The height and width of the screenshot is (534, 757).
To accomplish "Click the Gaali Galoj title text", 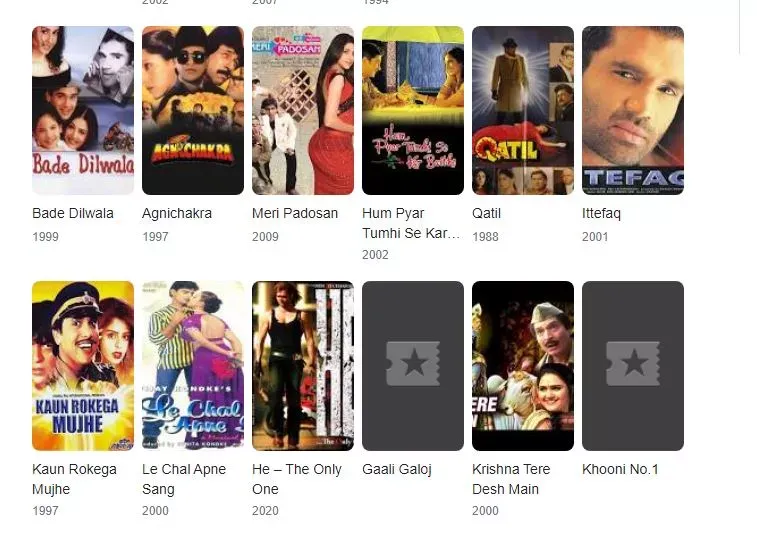I will point(397,469).
